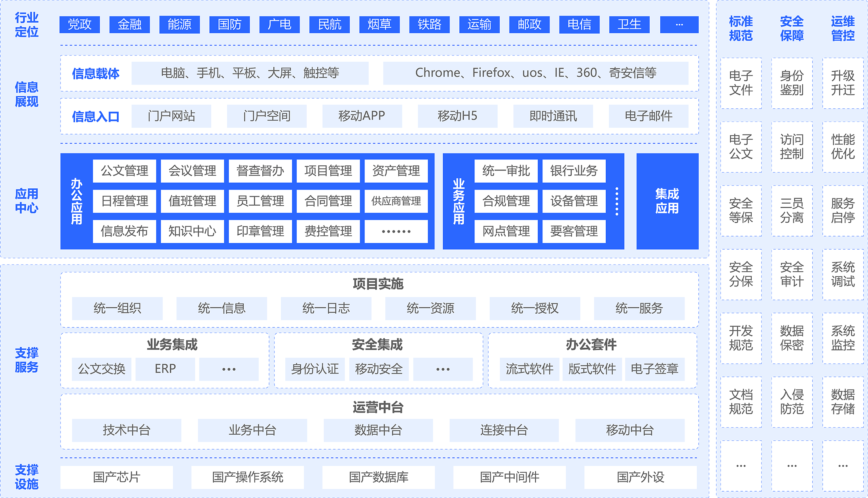The image size is (868, 498).
Task: Open 公文管理 office application
Action: click(x=124, y=171)
